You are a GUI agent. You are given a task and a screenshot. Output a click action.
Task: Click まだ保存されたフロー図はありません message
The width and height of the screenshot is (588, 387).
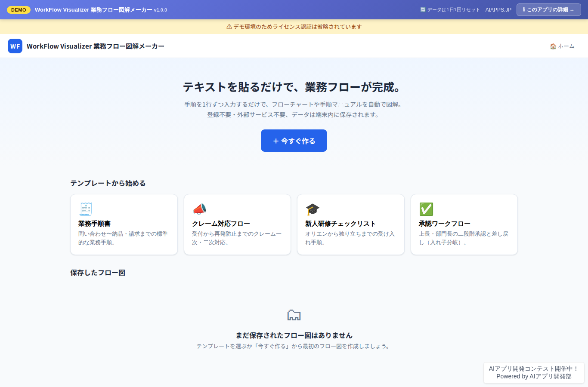294,335
